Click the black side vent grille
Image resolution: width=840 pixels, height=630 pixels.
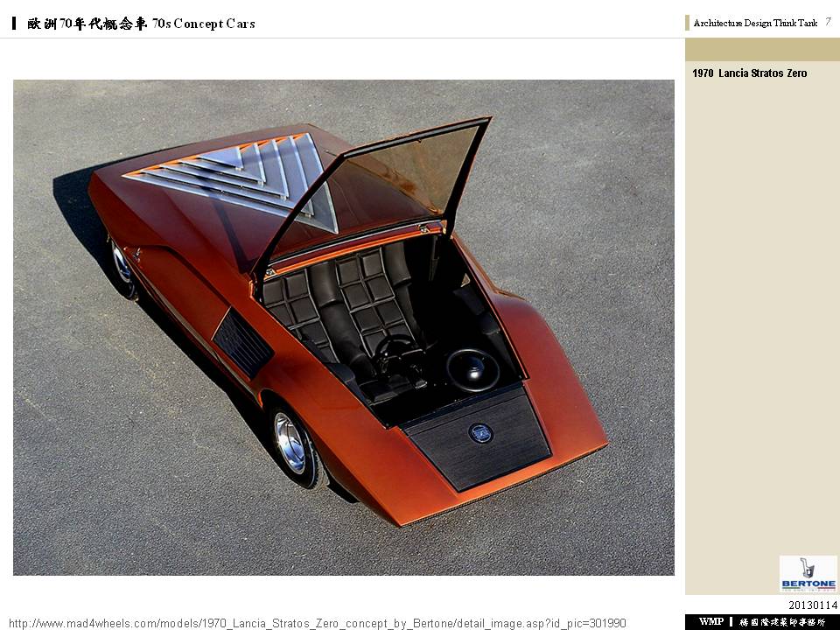coord(242,343)
